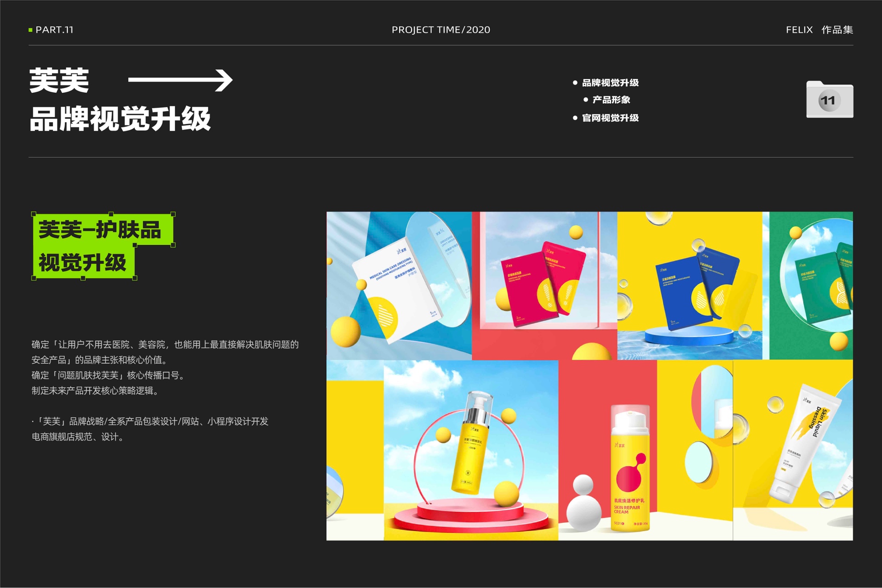Image resolution: width=882 pixels, height=588 pixels.
Task: Open the red facial mask packet image
Action: (x=544, y=286)
